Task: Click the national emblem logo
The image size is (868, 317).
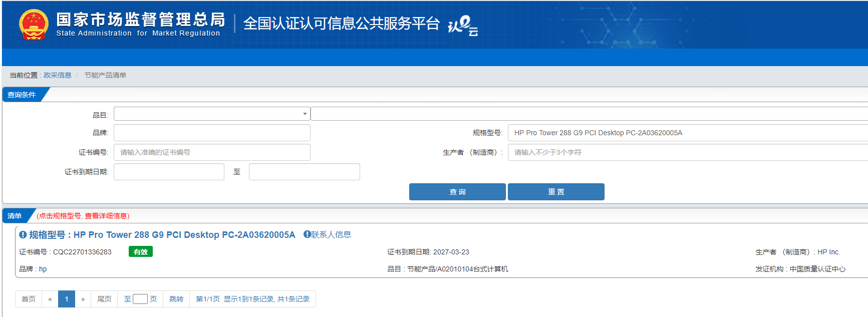Action: 34,25
